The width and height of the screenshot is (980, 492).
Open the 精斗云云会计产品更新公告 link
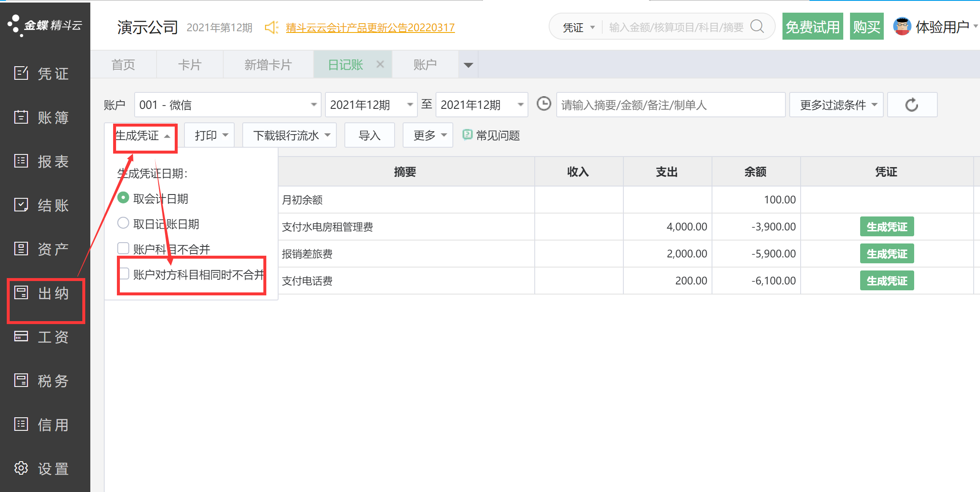pyautogui.click(x=370, y=27)
